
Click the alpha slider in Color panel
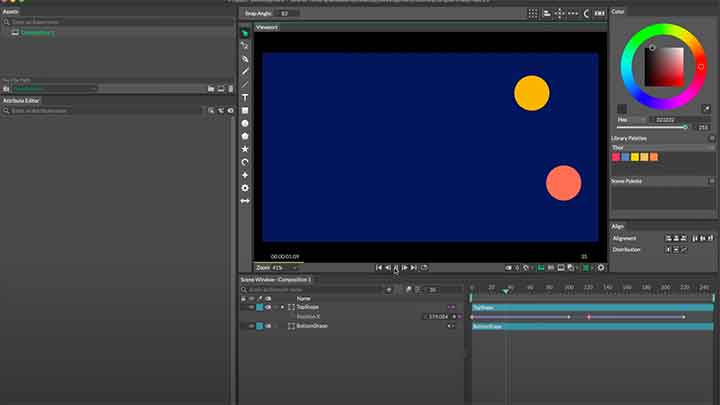(x=652, y=127)
